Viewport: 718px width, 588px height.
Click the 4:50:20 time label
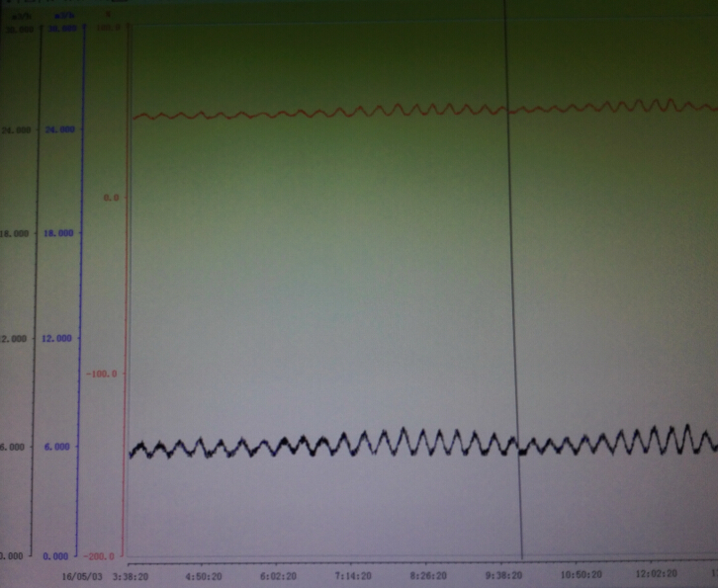tap(205, 576)
